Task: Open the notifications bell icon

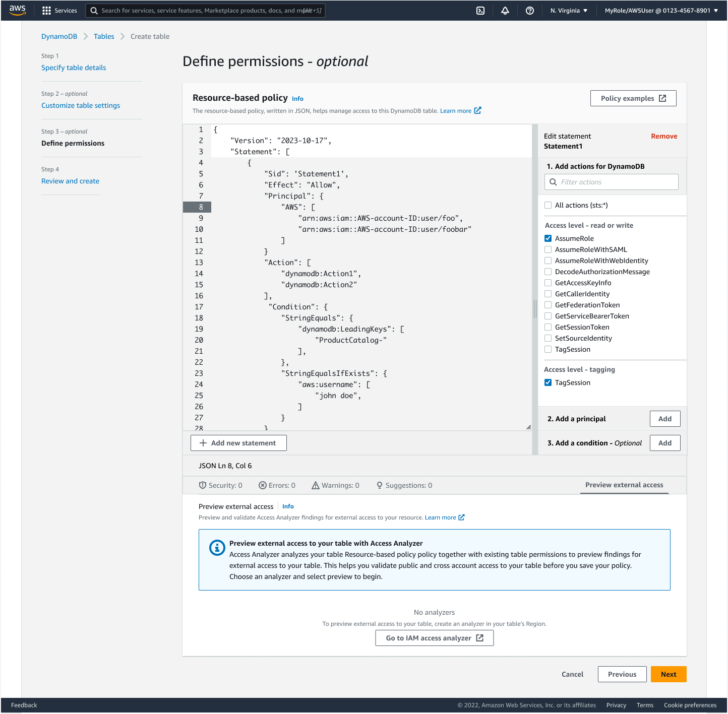Action: point(505,10)
